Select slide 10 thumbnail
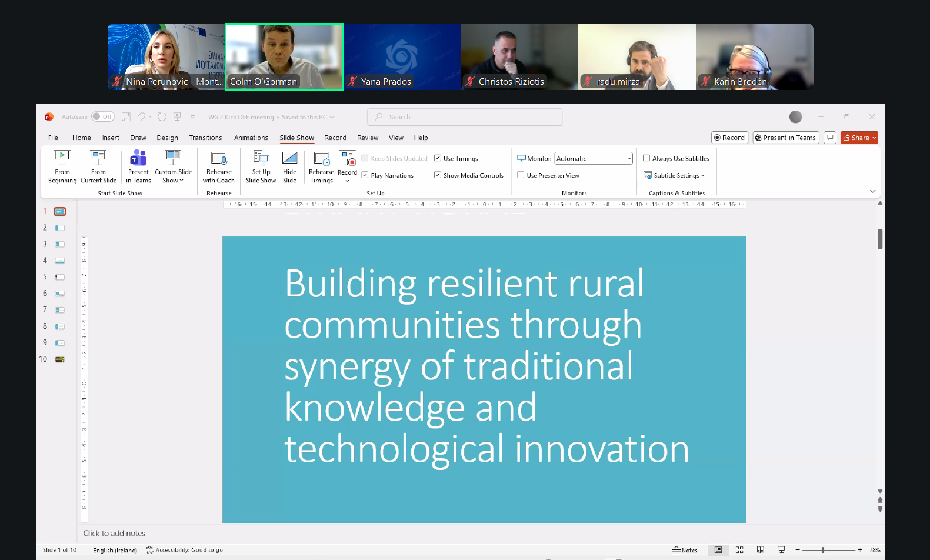The image size is (930, 560). [x=59, y=359]
